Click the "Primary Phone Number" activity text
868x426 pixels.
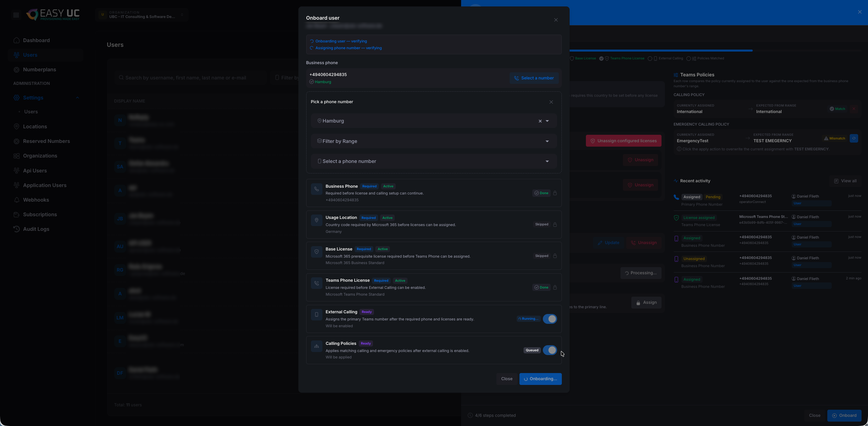tap(702, 204)
